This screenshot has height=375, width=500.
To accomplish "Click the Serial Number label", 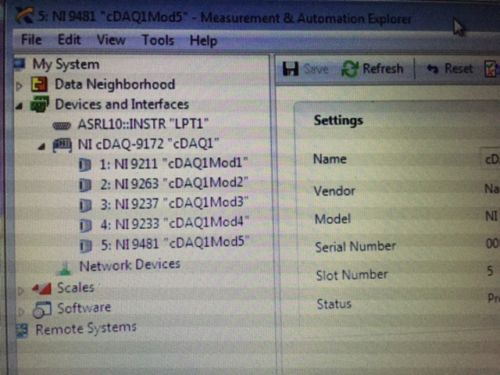I will click(x=355, y=247).
